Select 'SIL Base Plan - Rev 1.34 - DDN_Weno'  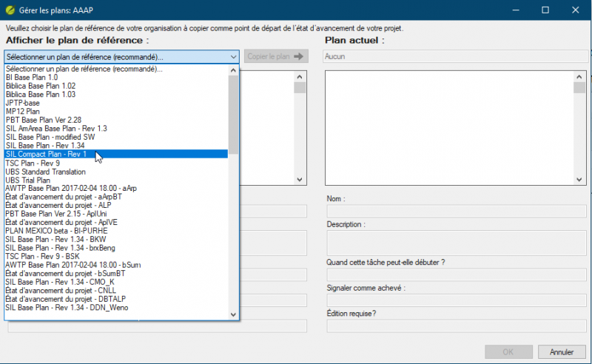116,308
